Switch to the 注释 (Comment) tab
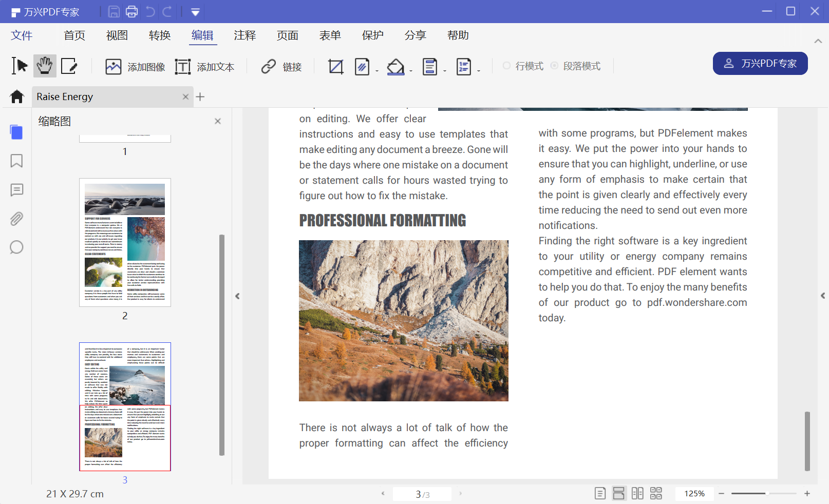Viewport: 829px width, 504px height. pos(244,35)
